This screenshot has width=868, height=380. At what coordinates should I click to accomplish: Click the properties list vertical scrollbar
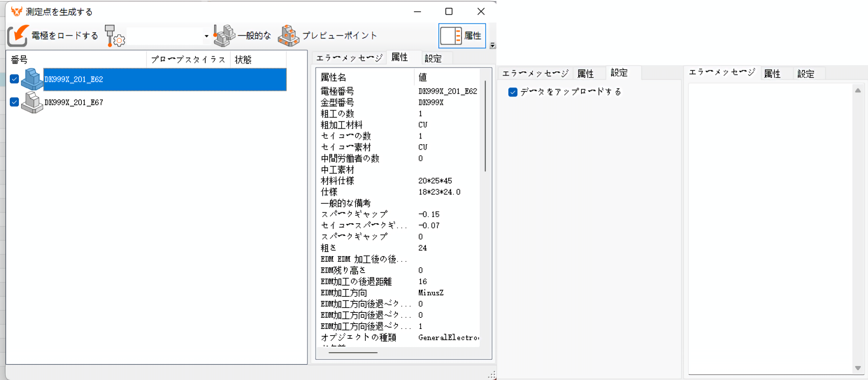tap(485, 126)
